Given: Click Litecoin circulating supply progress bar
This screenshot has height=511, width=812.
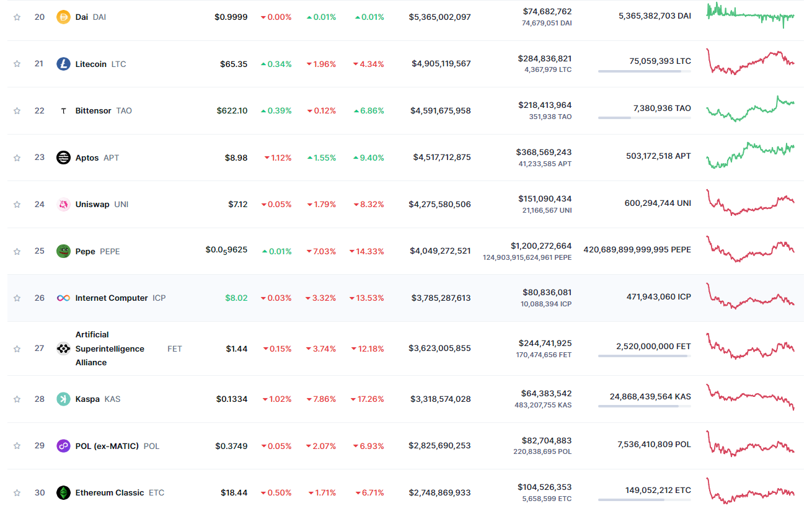Looking at the screenshot, I should [645, 71].
